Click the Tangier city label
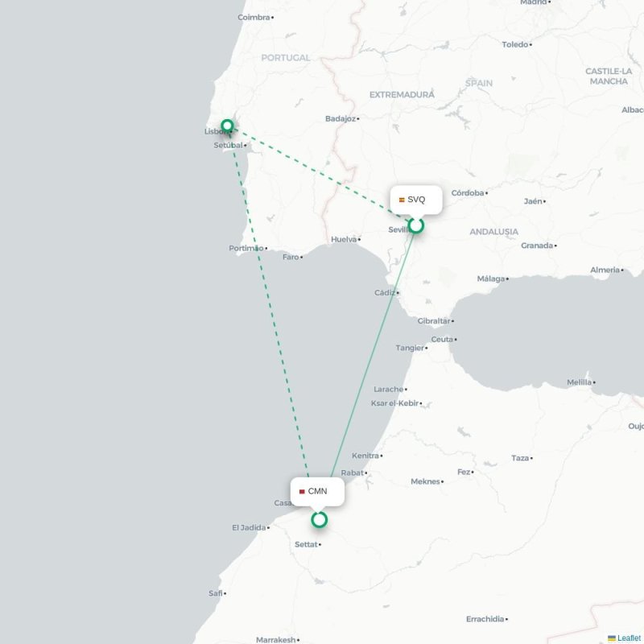This screenshot has width=644, height=644. tap(411, 348)
